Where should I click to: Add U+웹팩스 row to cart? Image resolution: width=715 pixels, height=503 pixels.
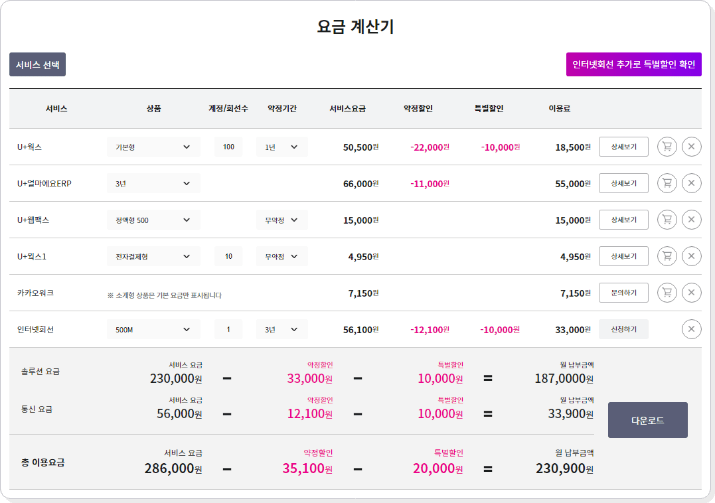pos(667,220)
